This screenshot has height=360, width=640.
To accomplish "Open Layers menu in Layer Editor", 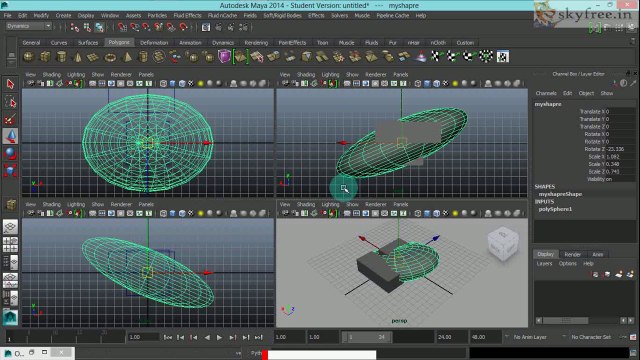I will (x=544, y=264).
